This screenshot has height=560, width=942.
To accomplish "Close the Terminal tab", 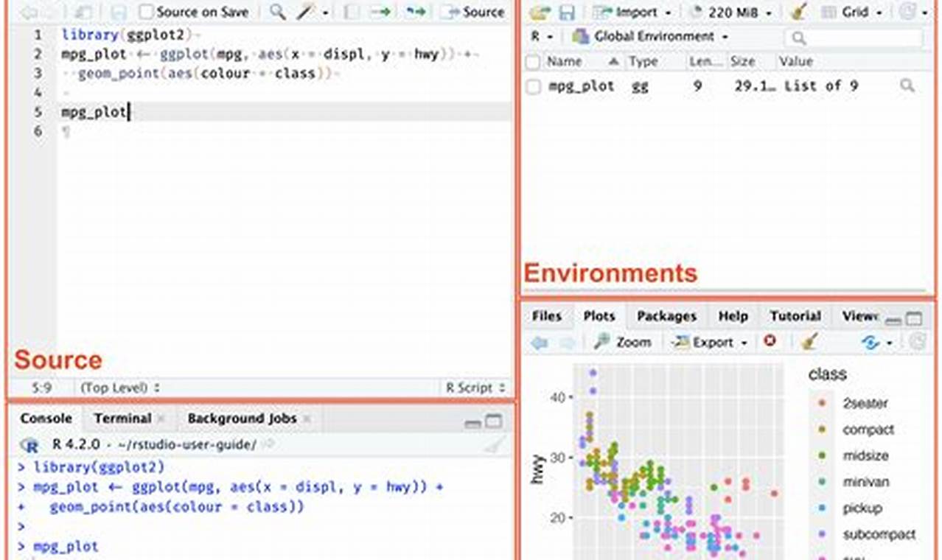I will click(x=161, y=419).
